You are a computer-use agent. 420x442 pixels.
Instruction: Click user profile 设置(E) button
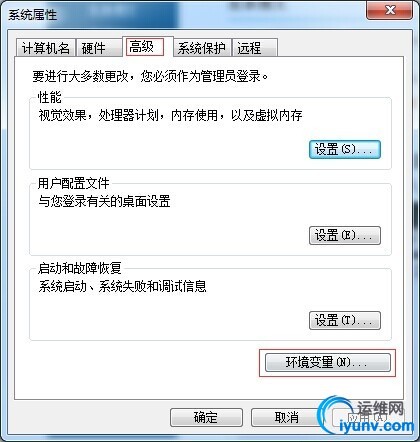[345, 236]
